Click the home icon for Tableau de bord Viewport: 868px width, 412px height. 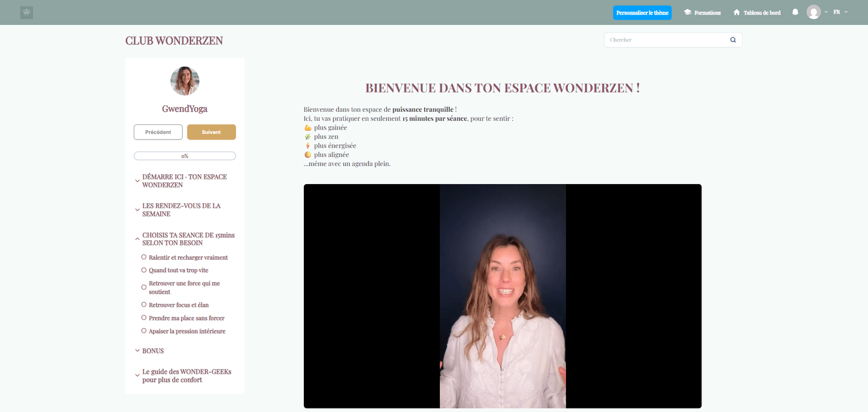click(737, 12)
